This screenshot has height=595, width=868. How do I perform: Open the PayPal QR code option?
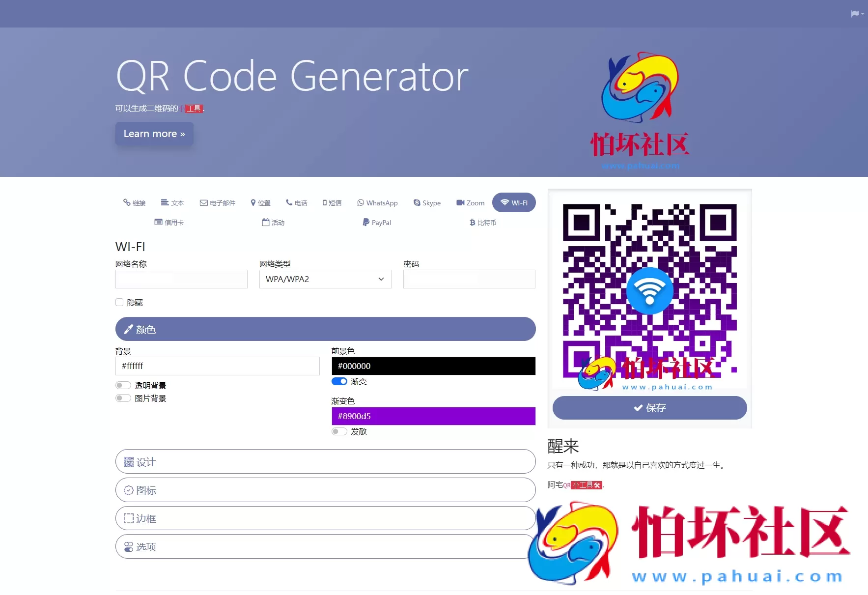tap(376, 222)
